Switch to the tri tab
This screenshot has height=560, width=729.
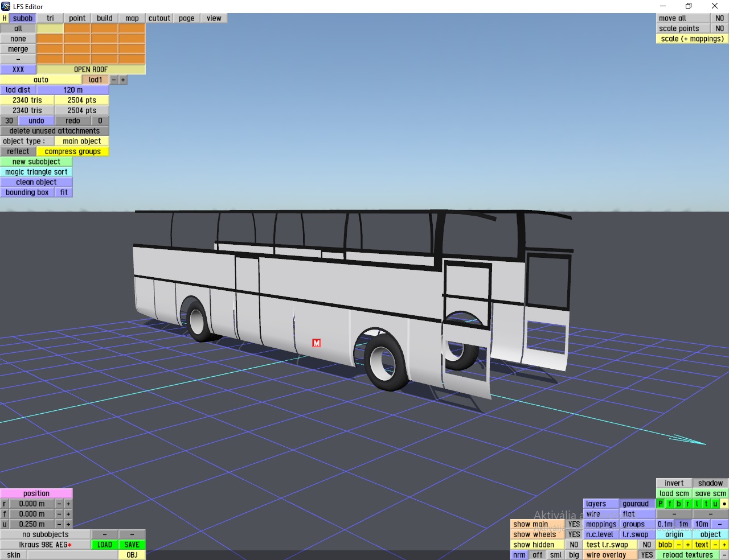pos(50,18)
